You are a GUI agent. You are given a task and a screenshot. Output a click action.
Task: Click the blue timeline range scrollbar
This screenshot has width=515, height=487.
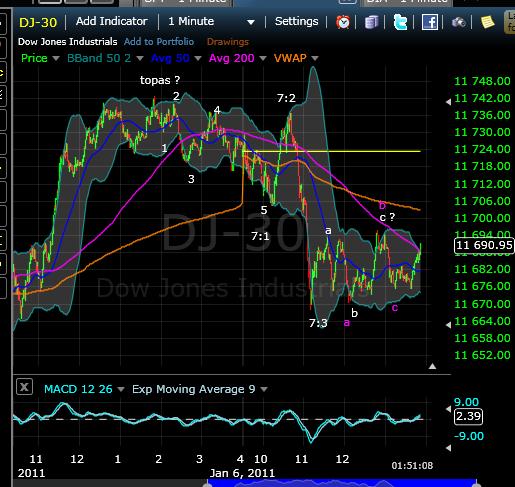point(342,483)
